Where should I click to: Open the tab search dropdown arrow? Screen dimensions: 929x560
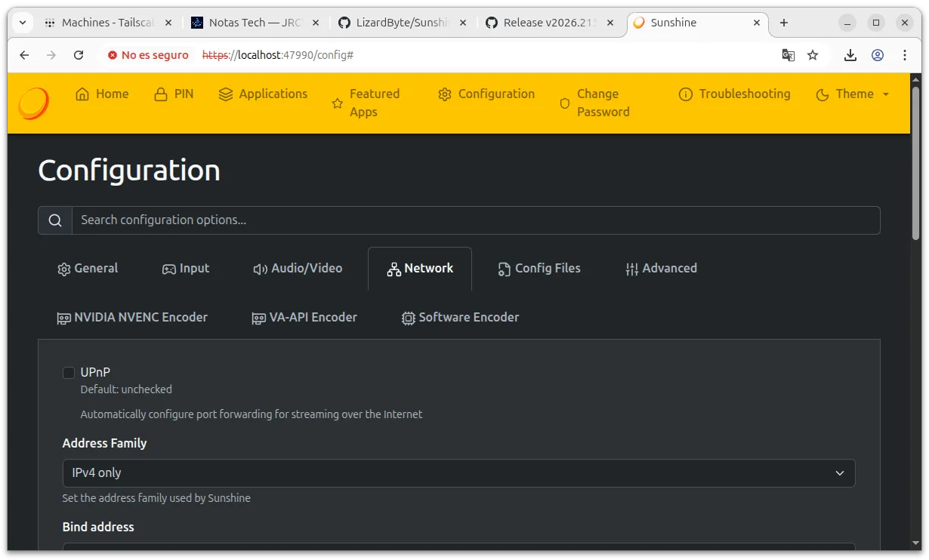pos(23,23)
